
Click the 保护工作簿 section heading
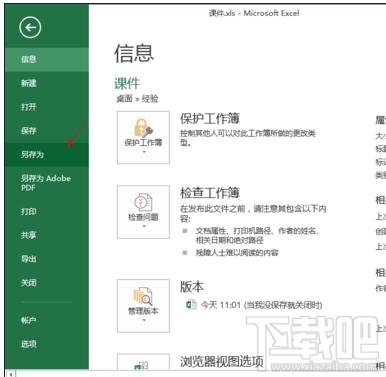[x=210, y=118]
